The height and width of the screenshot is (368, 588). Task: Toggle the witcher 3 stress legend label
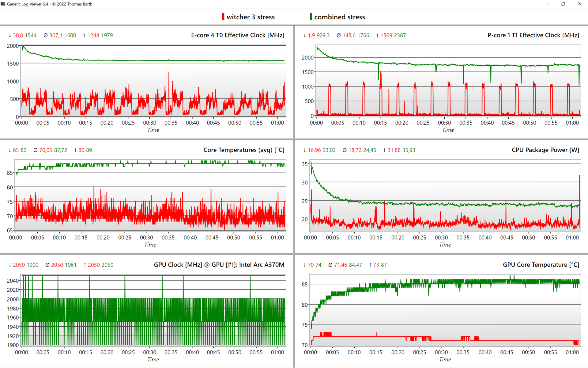(251, 17)
